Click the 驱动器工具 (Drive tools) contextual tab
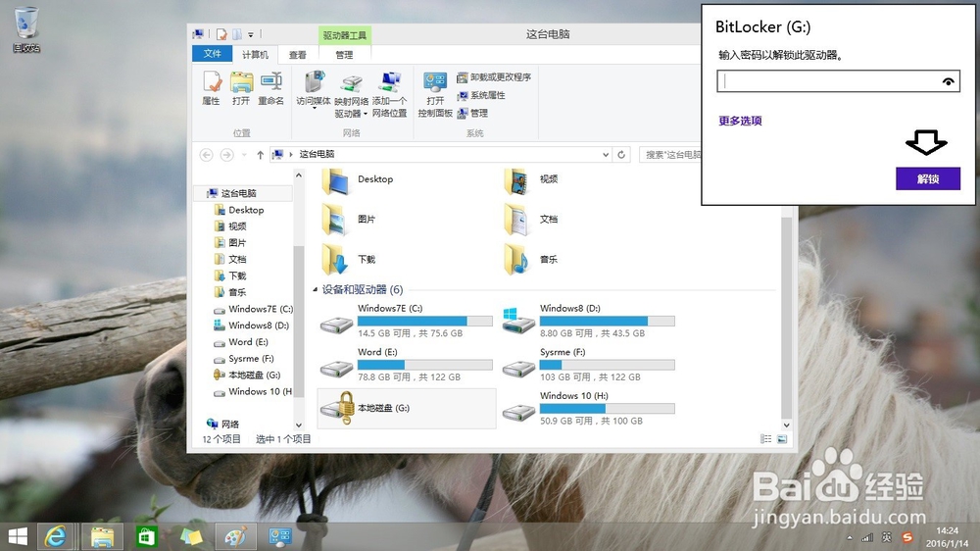980x551 pixels. point(344,35)
